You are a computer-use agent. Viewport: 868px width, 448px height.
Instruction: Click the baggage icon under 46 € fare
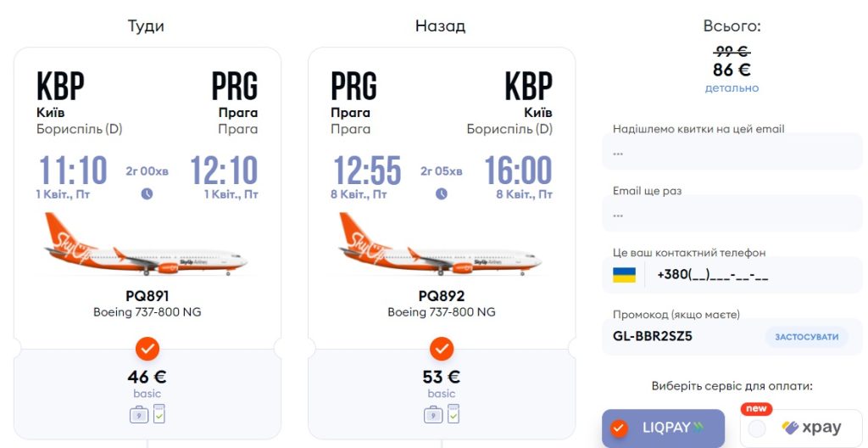pos(138,414)
